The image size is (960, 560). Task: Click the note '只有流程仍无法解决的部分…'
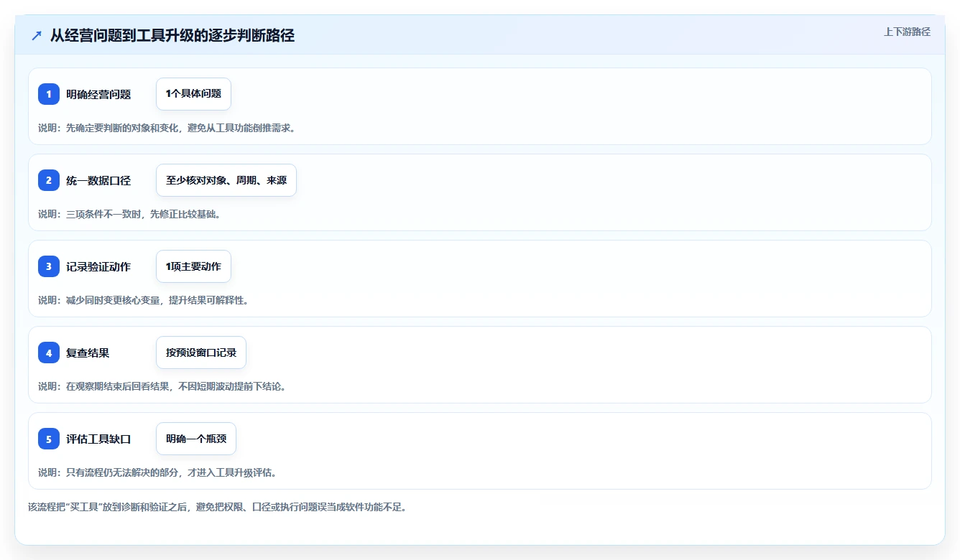157,472
